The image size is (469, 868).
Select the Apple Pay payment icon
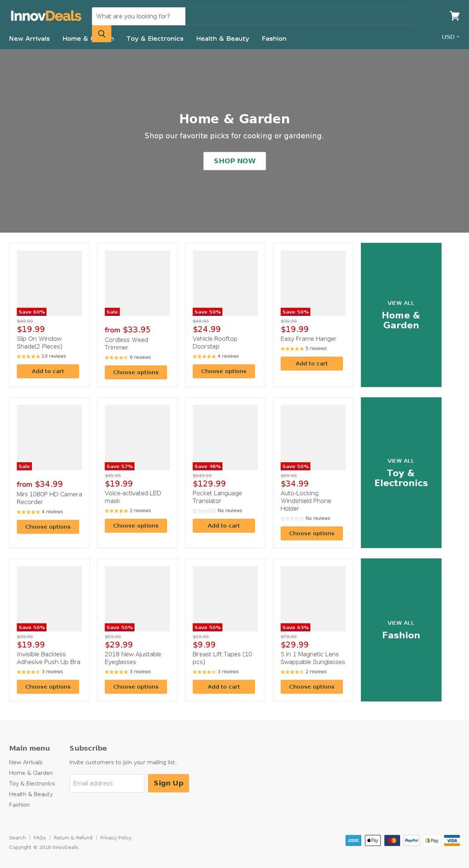coord(373,840)
